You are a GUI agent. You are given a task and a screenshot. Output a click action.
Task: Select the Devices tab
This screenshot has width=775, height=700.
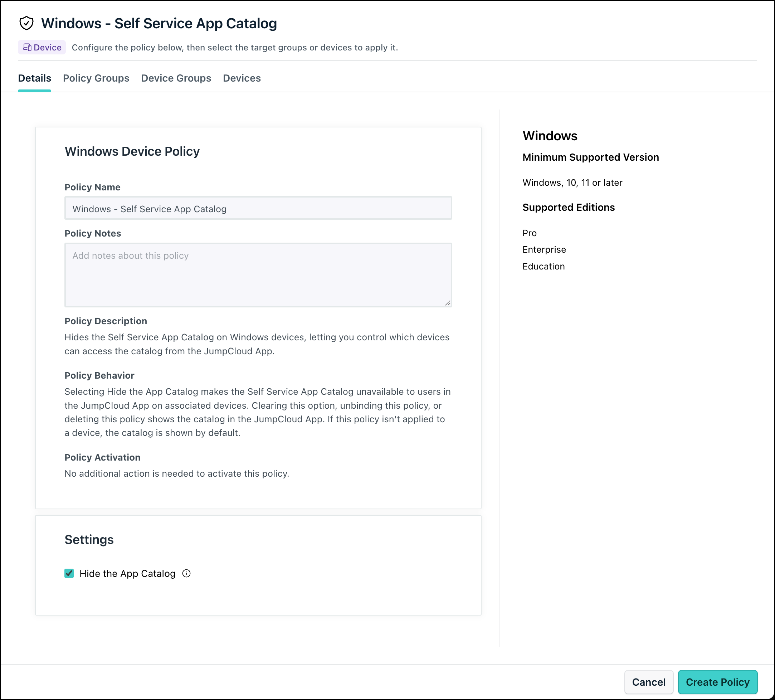[242, 78]
